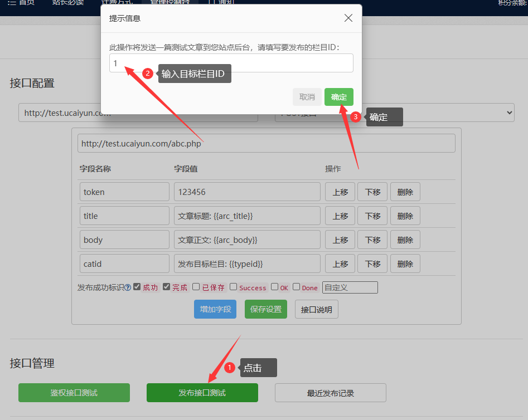This screenshot has width=528, height=420.
Task: Click the 确定 button in the dialog
Action: pos(338,97)
